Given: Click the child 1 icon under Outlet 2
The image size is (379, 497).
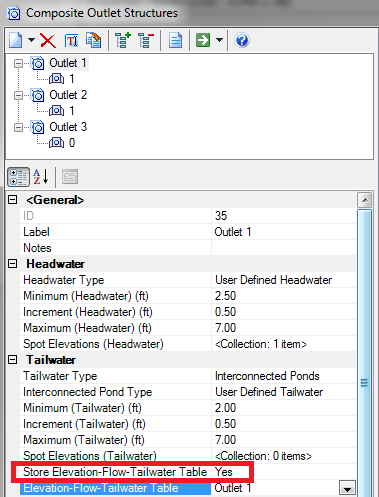Looking at the screenshot, I should [56, 111].
